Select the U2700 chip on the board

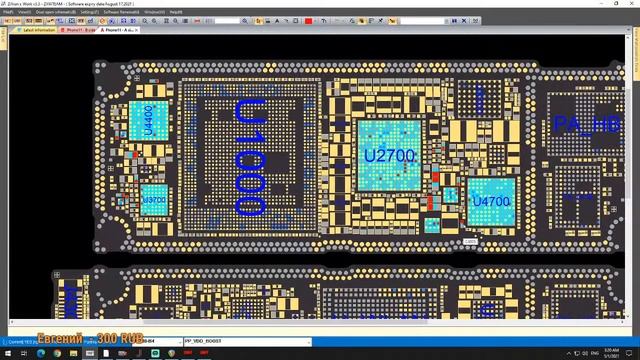coord(389,156)
